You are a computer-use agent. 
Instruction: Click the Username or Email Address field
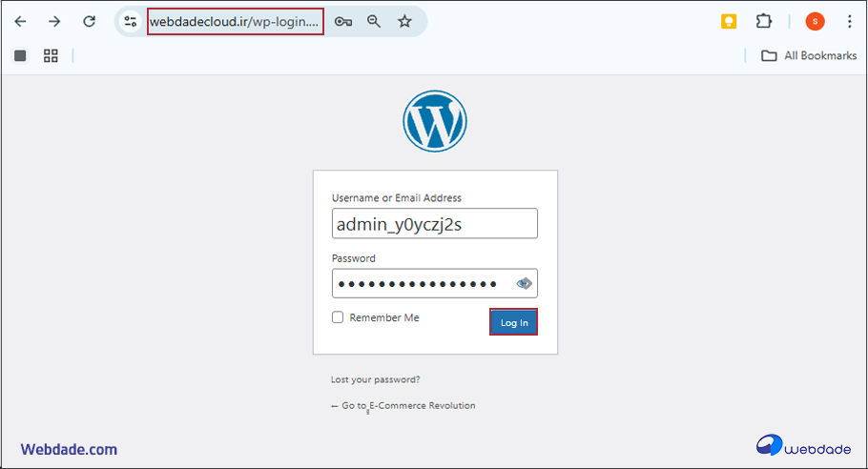tap(434, 224)
